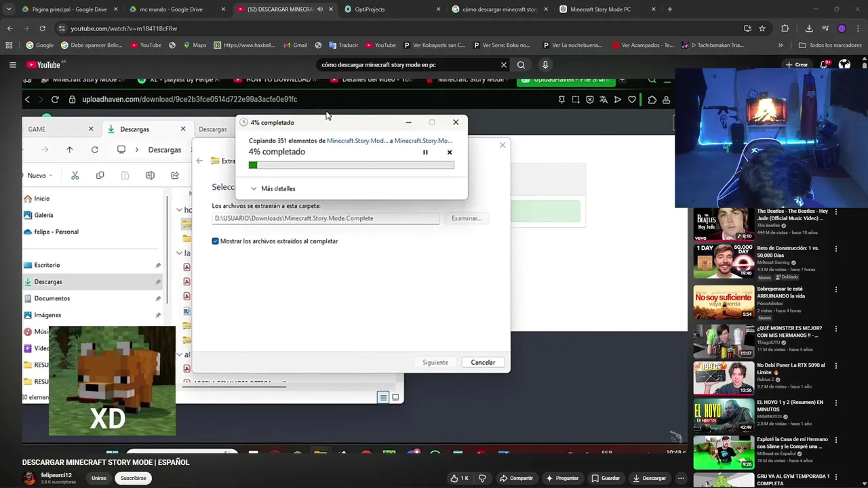Select the Rename icon in Explorer toolbar

[150, 176]
